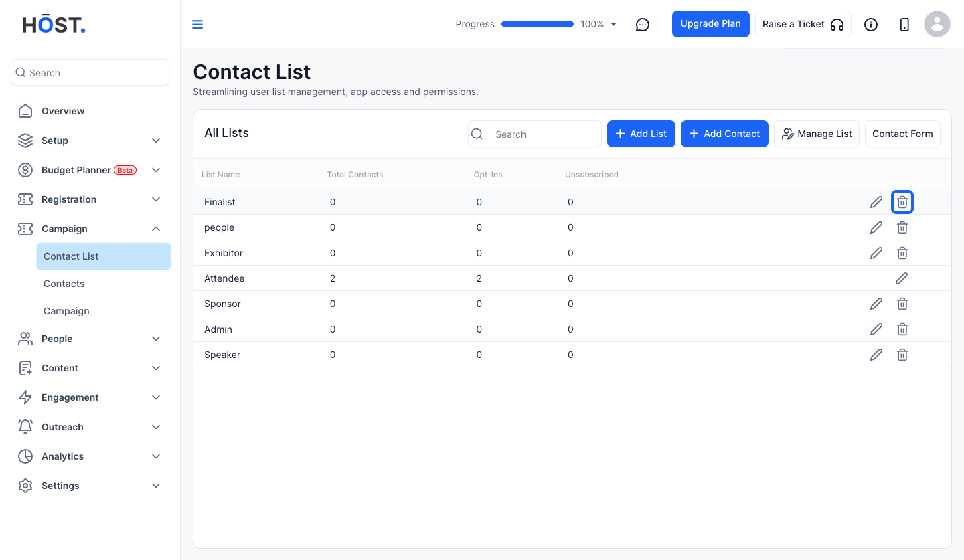Expand the Engagement section chevron
Viewport: 964px width, 560px height.
(x=156, y=397)
